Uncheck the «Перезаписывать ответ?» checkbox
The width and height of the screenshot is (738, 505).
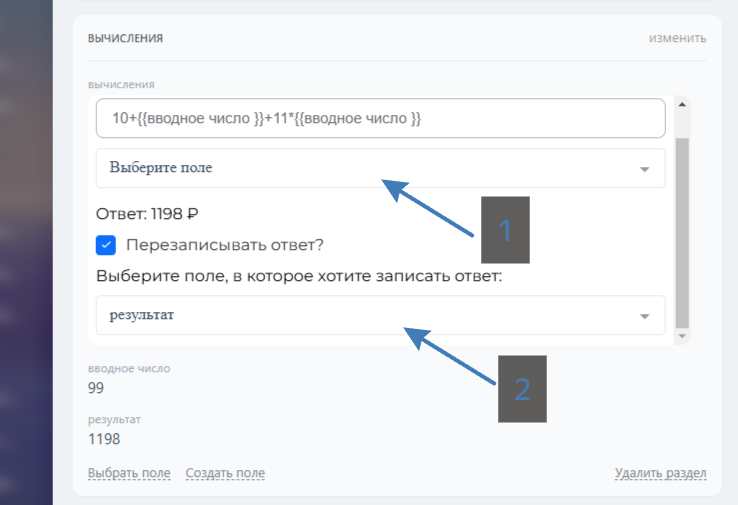106,245
